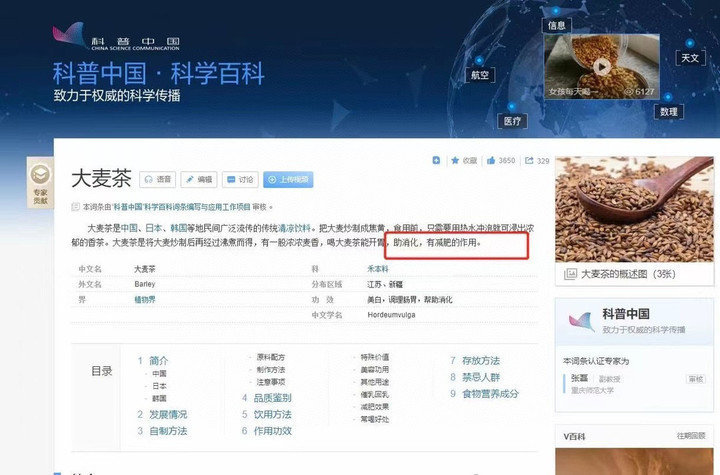Jump to the 制作方法 subsection

pos(270,369)
